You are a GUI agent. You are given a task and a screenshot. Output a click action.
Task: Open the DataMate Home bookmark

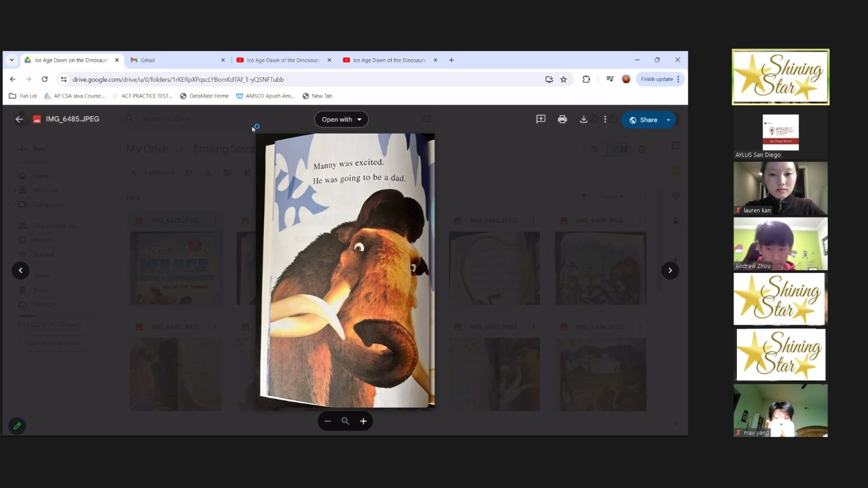(x=204, y=96)
